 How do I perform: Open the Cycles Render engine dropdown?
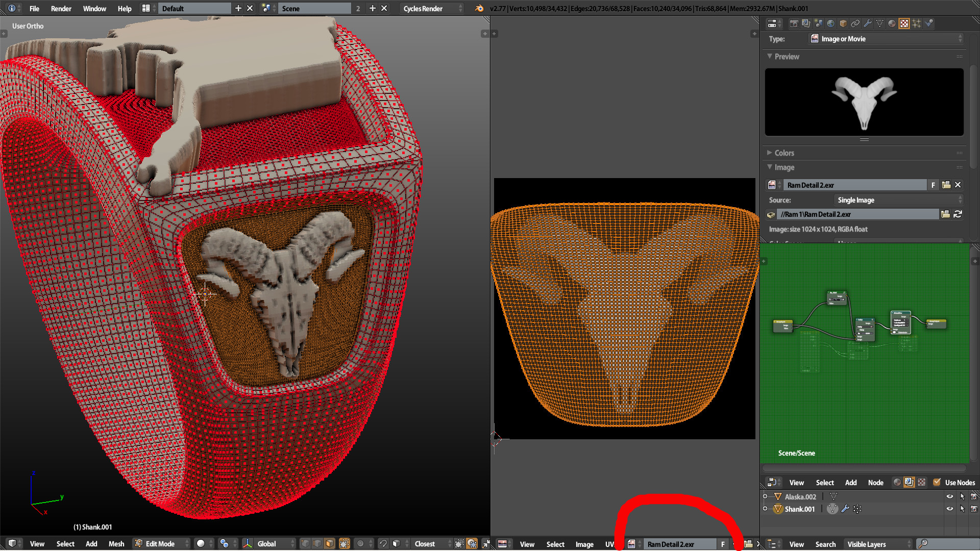tap(432, 9)
